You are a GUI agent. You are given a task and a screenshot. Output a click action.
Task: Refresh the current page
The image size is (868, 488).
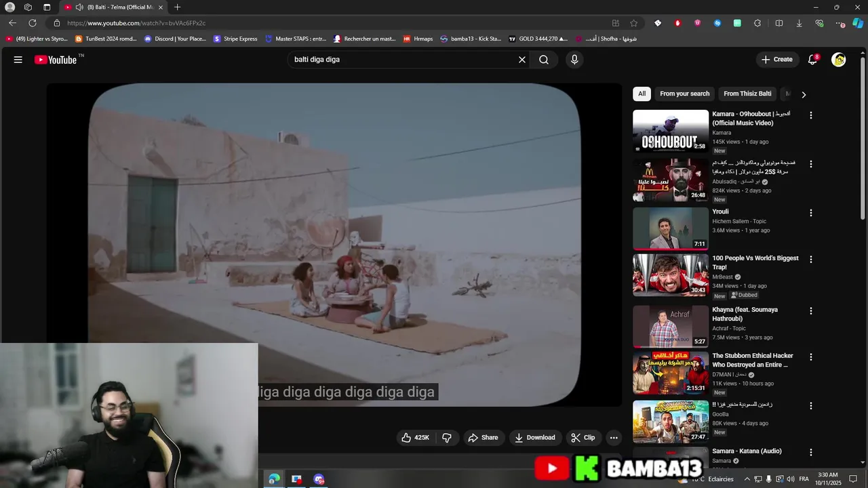click(32, 23)
